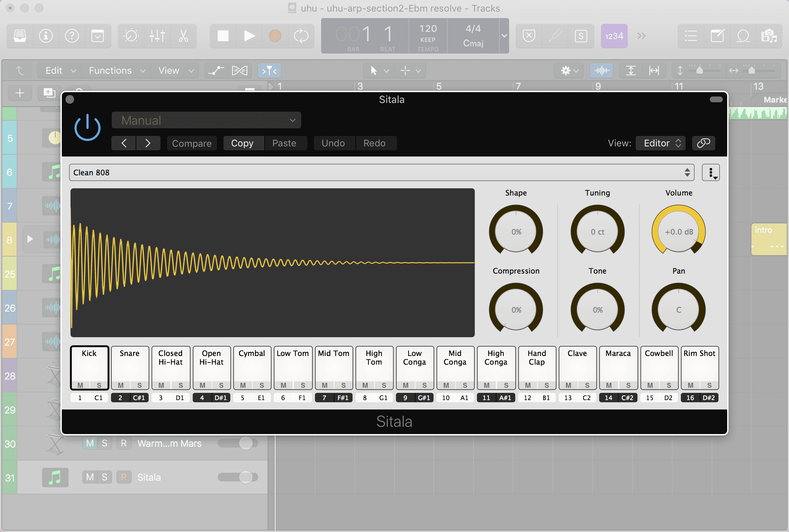Open the gear settings menu in Tracks toolbar
The width and height of the screenshot is (789, 532).
click(x=569, y=70)
